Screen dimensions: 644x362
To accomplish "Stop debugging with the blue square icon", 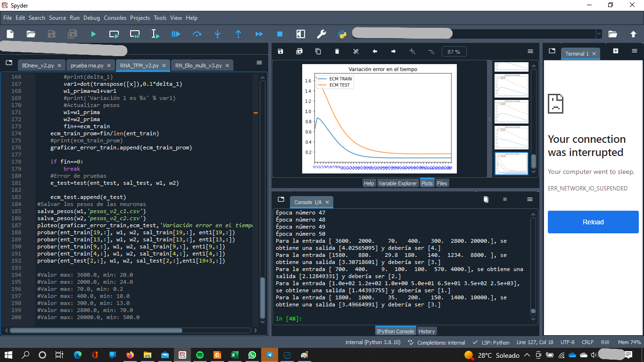I will coord(280,34).
